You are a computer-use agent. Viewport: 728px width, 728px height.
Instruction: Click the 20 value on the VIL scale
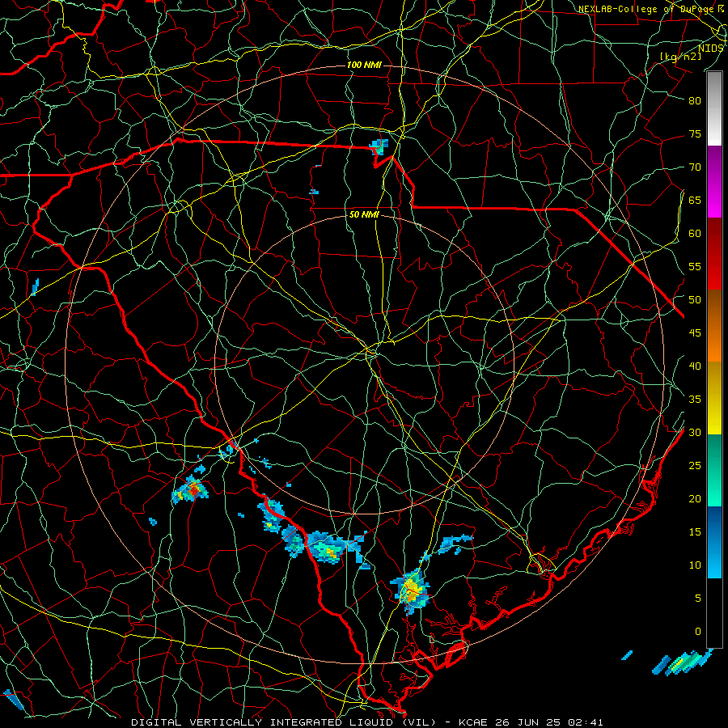tap(695, 498)
